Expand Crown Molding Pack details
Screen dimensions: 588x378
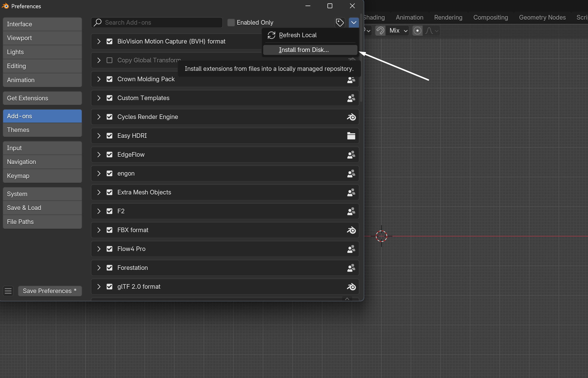(99, 79)
